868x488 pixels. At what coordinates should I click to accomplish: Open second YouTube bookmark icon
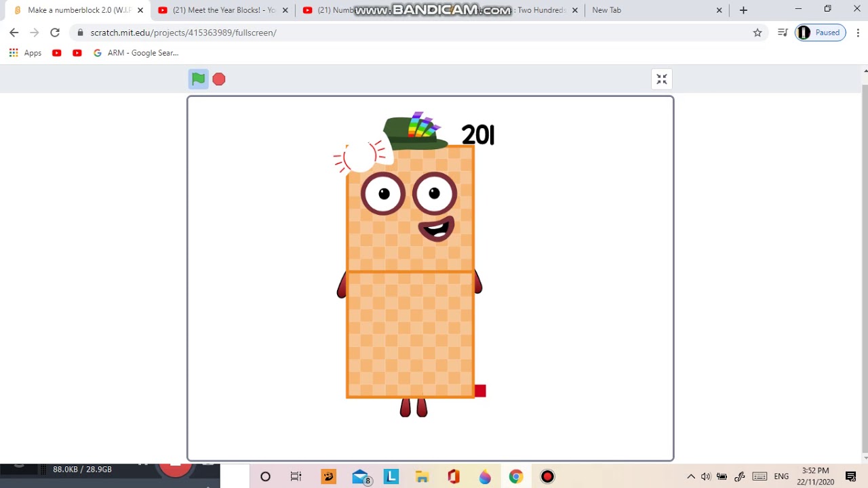77,53
